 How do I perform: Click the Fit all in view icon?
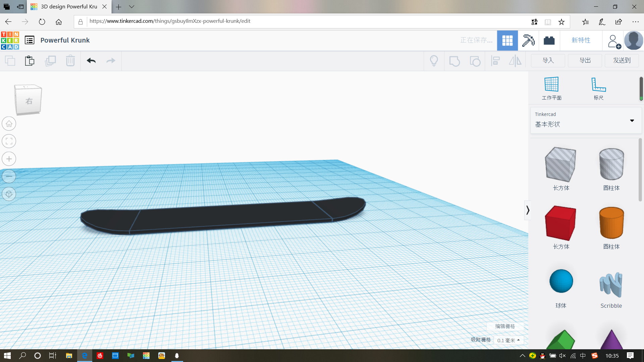coord(9,141)
